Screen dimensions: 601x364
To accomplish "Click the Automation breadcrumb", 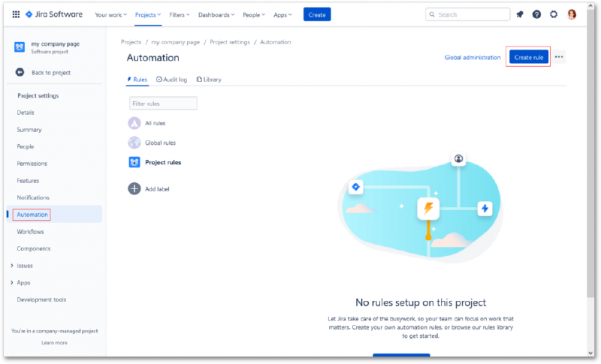I will point(275,42).
